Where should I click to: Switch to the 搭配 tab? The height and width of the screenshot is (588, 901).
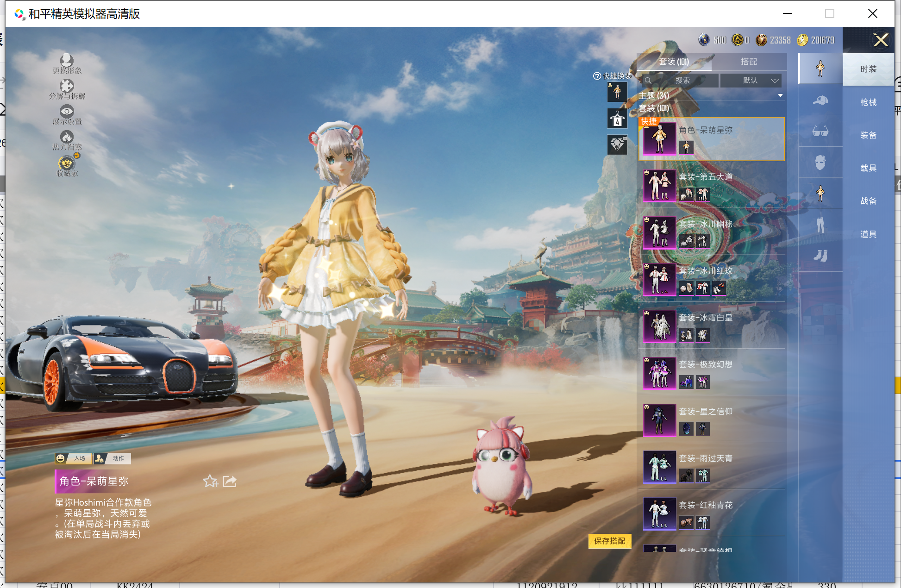click(x=749, y=62)
